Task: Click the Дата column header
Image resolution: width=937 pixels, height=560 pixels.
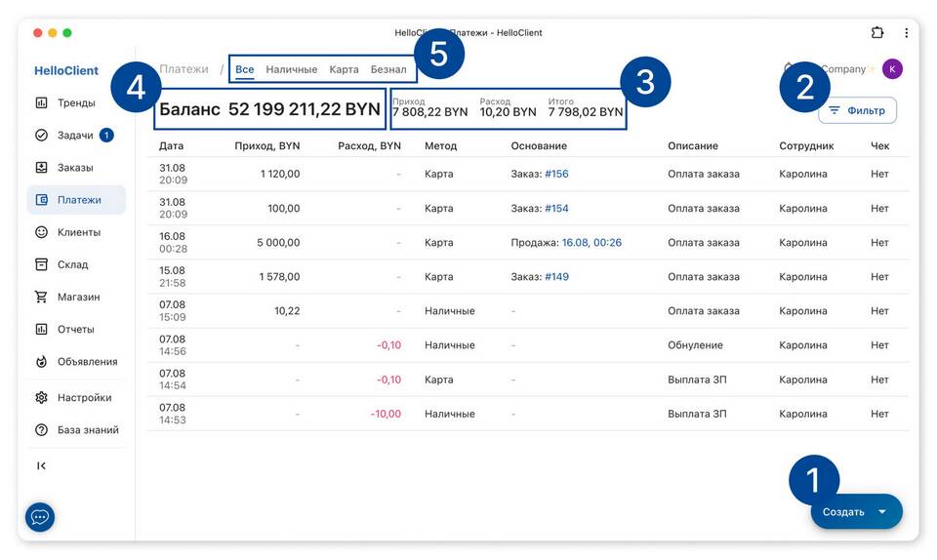Action: point(172,145)
